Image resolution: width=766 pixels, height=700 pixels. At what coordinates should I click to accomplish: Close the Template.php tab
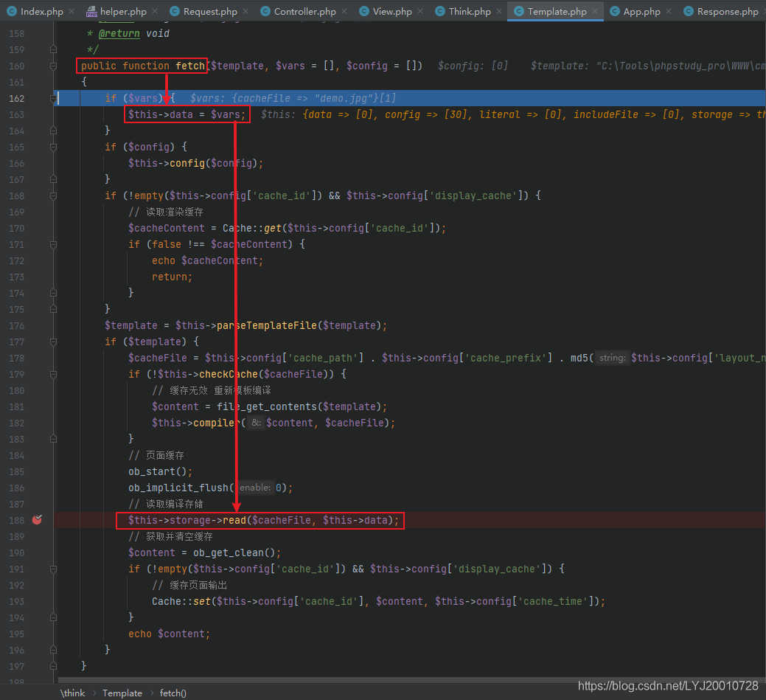click(595, 11)
